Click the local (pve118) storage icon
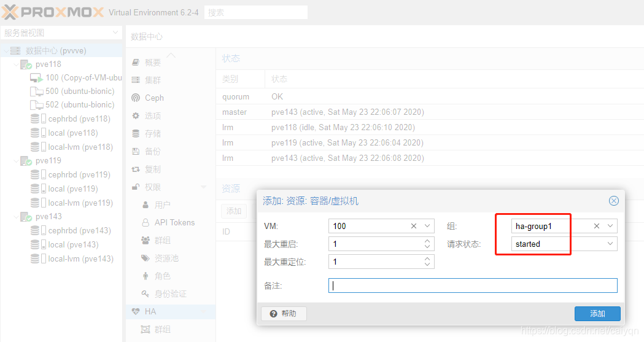The height and width of the screenshot is (342, 644). [x=38, y=133]
